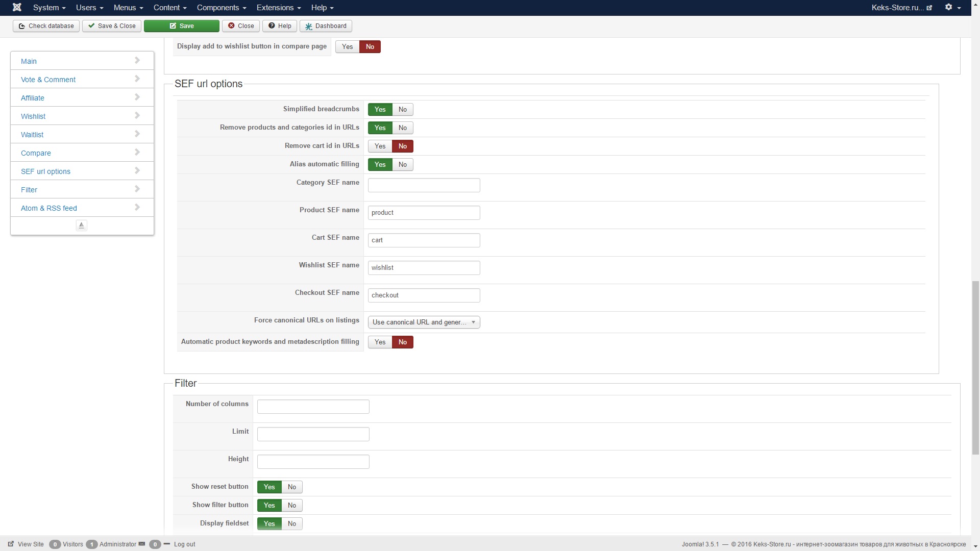Jump to Atom & RSS feed section in the sidebar
Image resolution: width=980 pixels, height=551 pixels.
click(x=49, y=208)
